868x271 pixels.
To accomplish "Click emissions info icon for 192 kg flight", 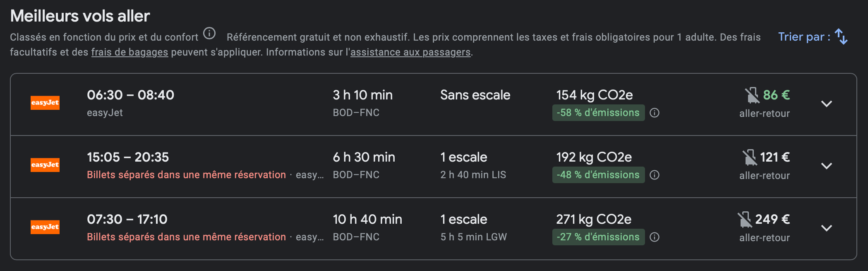I will [655, 175].
